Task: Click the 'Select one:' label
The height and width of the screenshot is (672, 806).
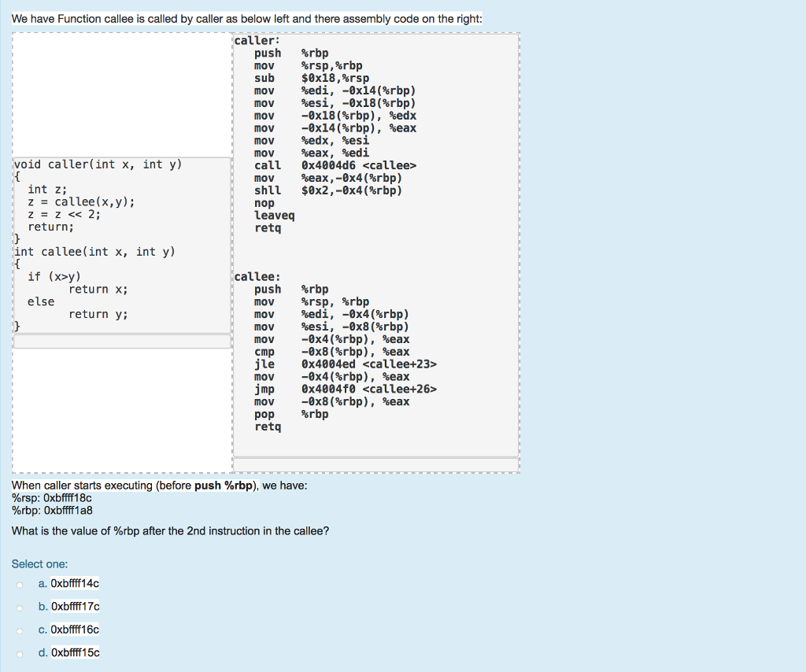Action: click(39, 564)
